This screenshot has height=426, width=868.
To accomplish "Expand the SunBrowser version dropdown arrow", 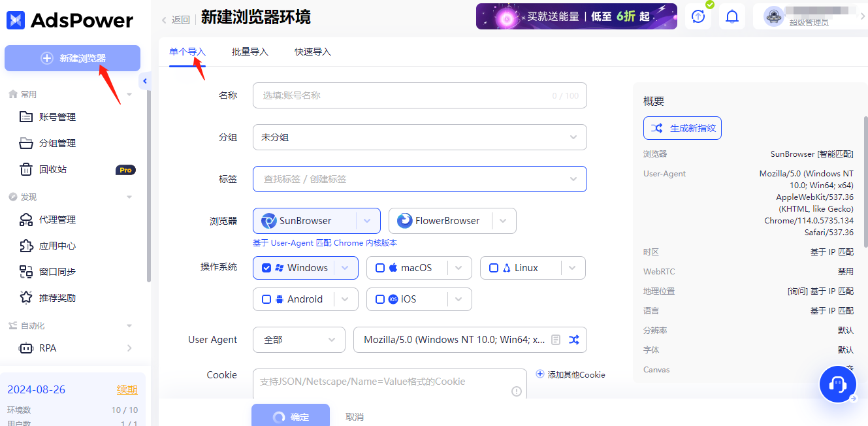I will (368, 221).
